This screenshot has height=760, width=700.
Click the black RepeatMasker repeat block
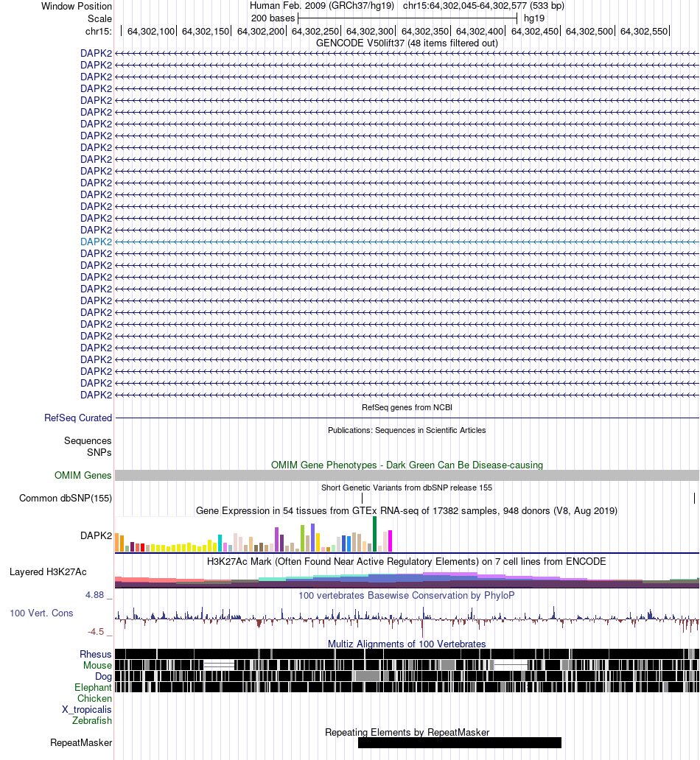coord(459,742)
